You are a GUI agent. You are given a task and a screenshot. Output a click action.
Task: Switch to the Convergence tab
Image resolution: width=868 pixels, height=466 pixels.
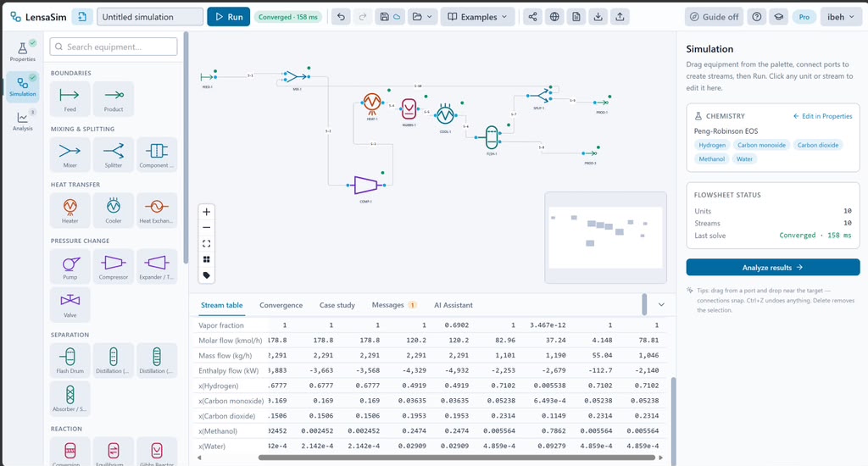281,305
